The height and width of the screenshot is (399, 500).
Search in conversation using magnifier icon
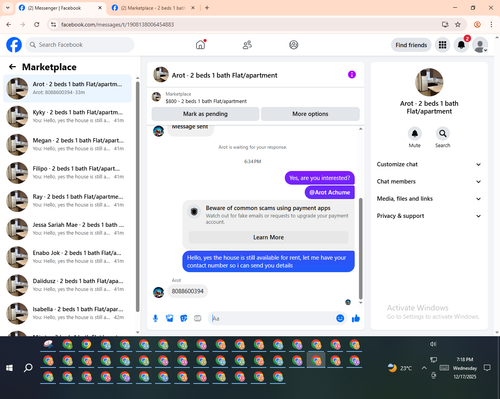point(443,134)
